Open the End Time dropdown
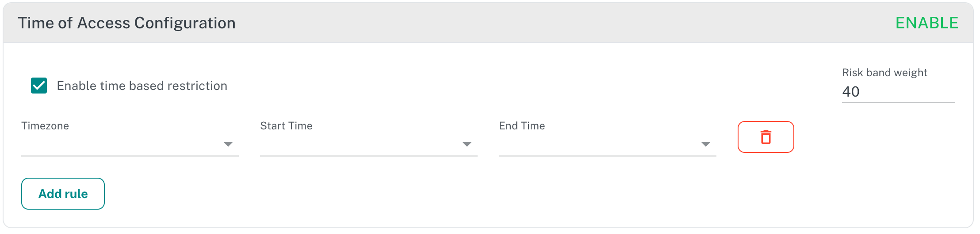The image size is (980, 234). coord(608,144)
